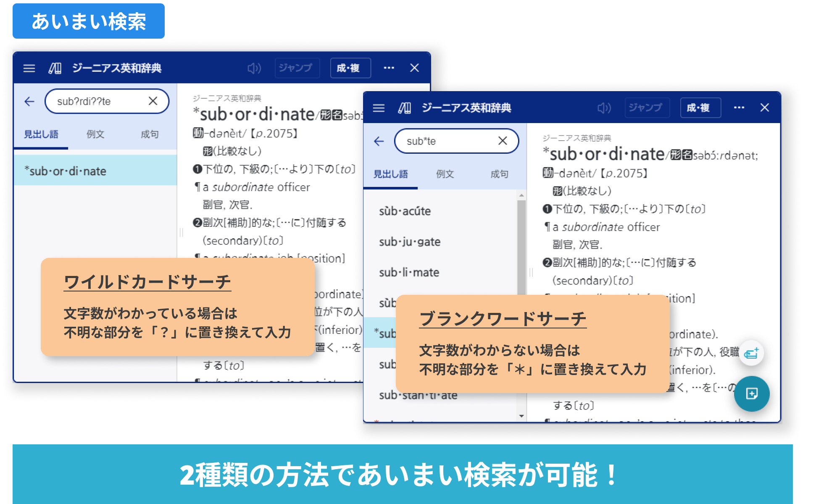This screenshot has height=504, width=816.
Task: Open more options (…) in left window
Action: tap(389, 68)
